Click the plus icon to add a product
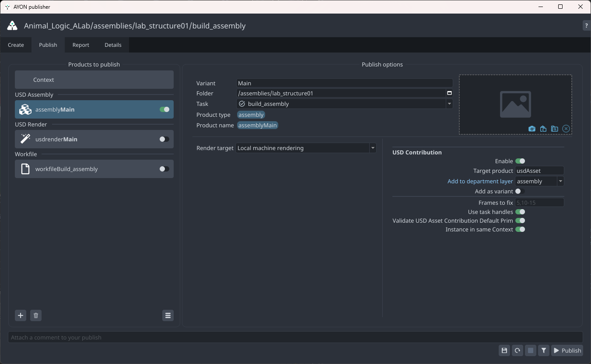 [x=21, y=315]
